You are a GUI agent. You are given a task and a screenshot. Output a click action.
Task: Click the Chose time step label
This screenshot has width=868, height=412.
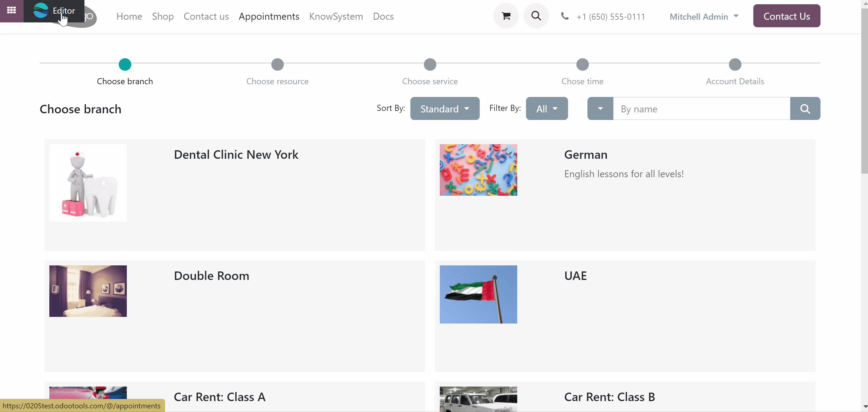(583, 81)
